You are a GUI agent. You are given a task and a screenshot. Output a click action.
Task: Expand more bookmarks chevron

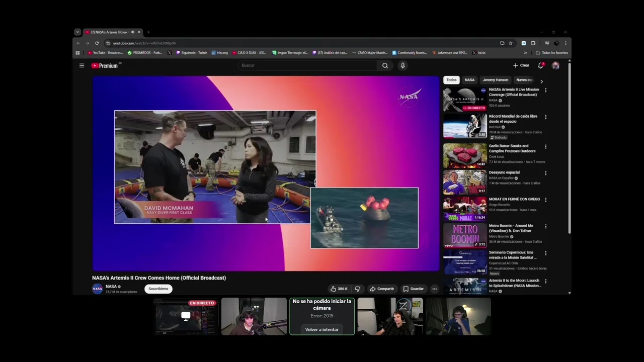pyautogui.click(x=525, y=53)
